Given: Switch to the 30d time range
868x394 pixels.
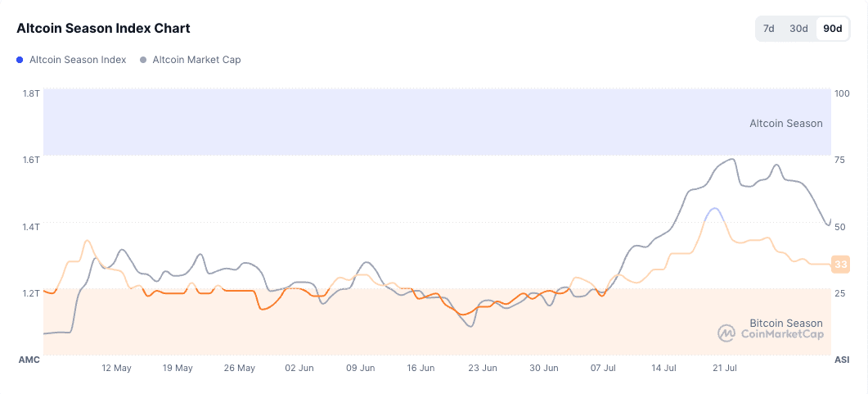Looking at the screenshot, I should click(x=798, y=29).
